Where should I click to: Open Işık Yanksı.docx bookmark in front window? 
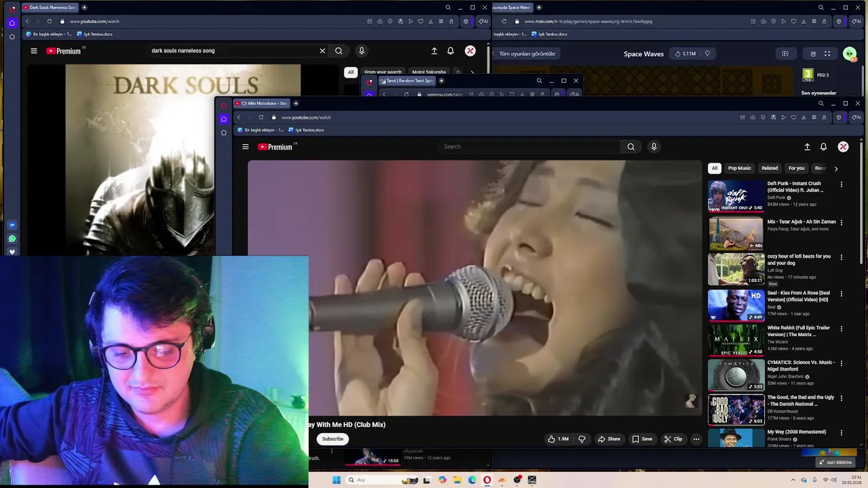307,130
